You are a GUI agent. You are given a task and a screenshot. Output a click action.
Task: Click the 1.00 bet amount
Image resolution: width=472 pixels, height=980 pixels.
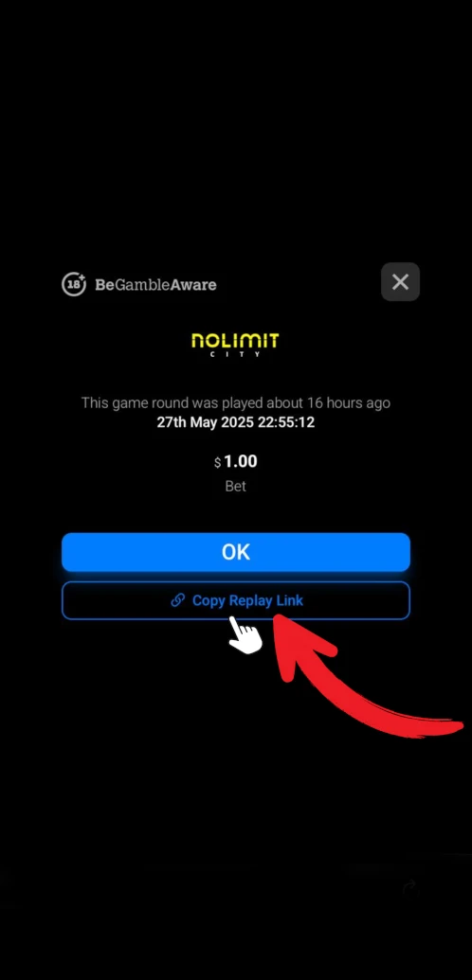241,462
